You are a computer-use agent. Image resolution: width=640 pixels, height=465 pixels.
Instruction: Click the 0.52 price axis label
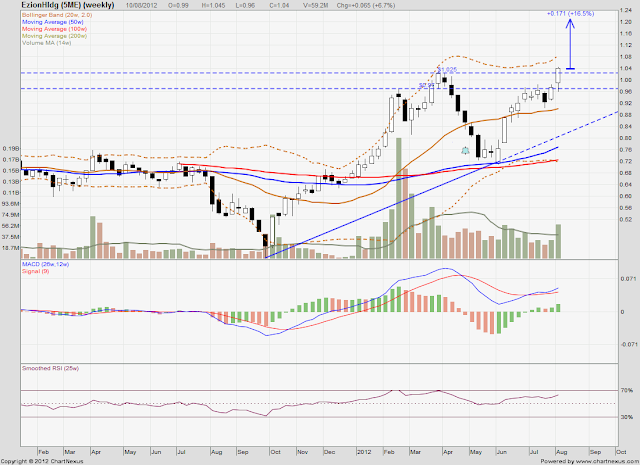pyautogui.click(x=626, y=220)
